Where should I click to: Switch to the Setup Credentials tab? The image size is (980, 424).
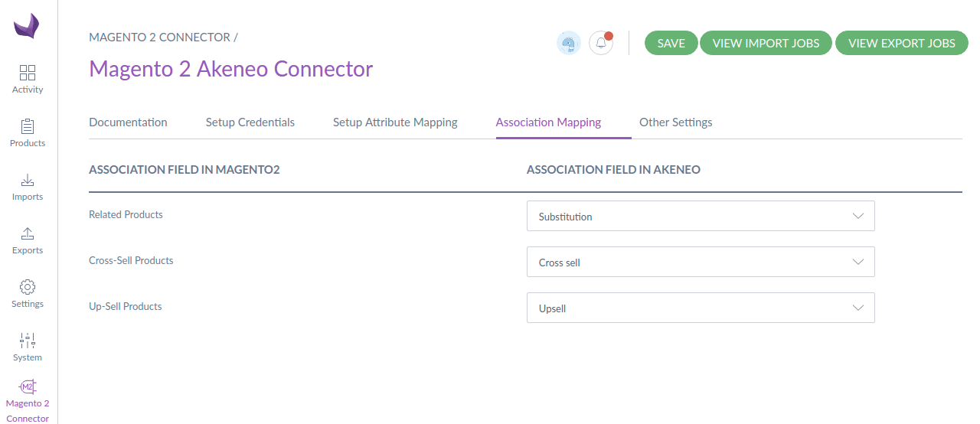coord(250,122)
